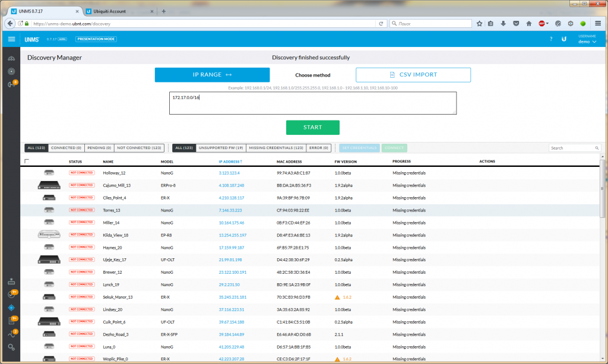
Task: Click the IP range text field
Action: (312, 103)
